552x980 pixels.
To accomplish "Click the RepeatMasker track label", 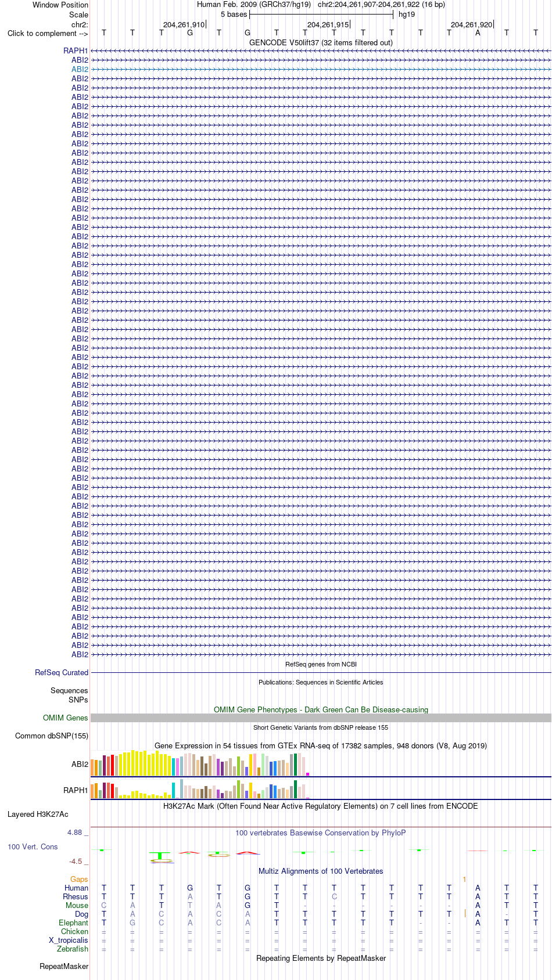I will click(x=64, y=966).
